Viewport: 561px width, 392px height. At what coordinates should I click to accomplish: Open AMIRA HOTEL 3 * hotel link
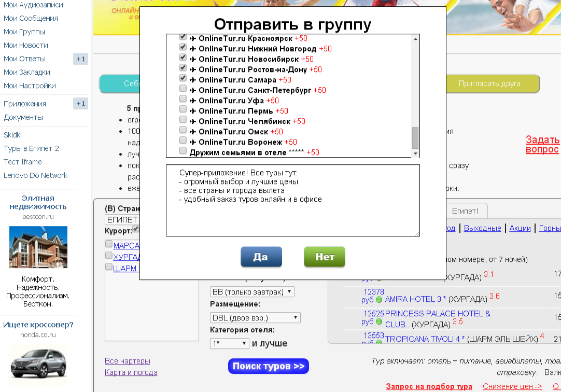[x=415, y=299]
